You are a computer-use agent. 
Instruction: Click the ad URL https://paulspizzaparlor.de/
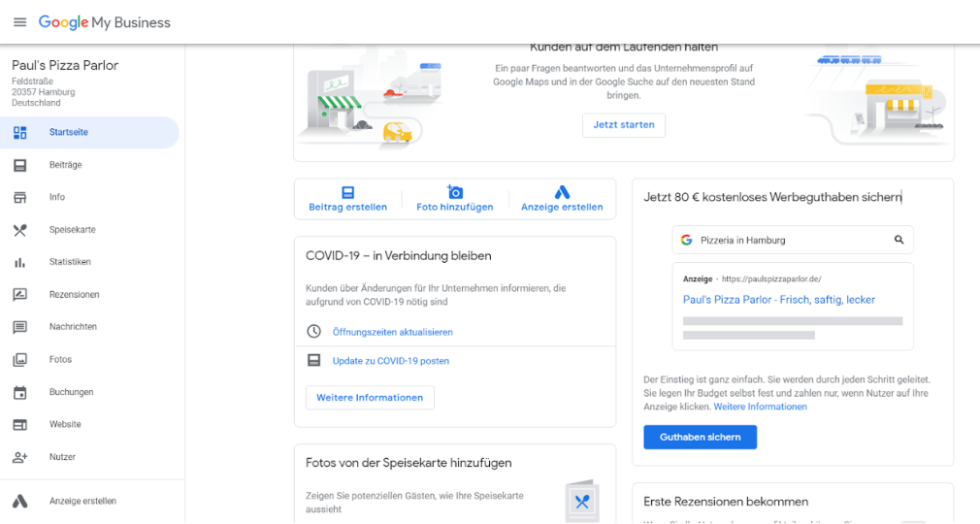point(771,279)
